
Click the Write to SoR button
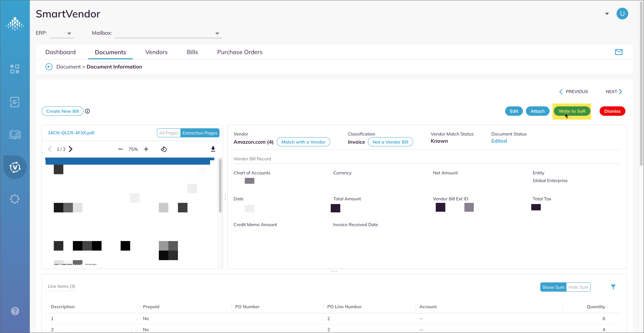point(572,111)
